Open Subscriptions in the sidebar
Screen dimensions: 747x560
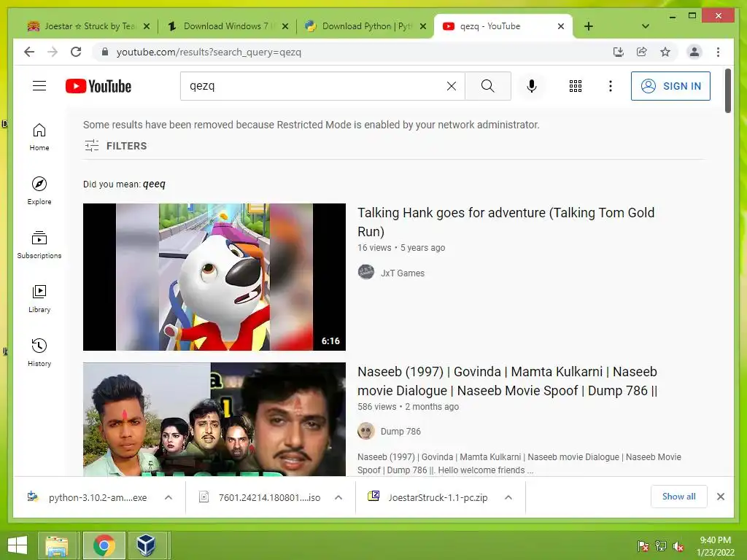tap(39, 244)
